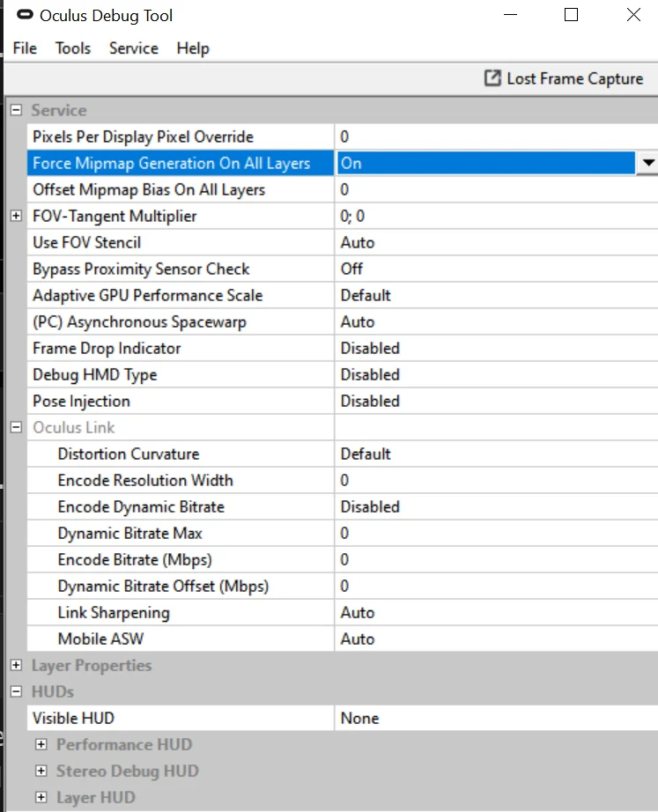Open the File menu
Screen dimensions: 658x812
(x=25, y=48)
